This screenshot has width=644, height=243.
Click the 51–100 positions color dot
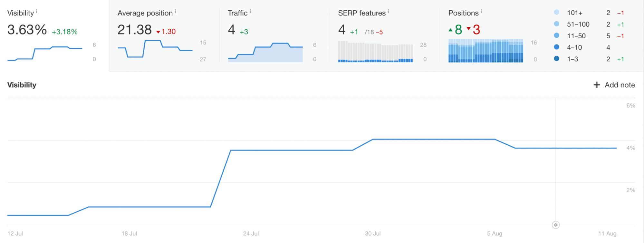point(557,24)
